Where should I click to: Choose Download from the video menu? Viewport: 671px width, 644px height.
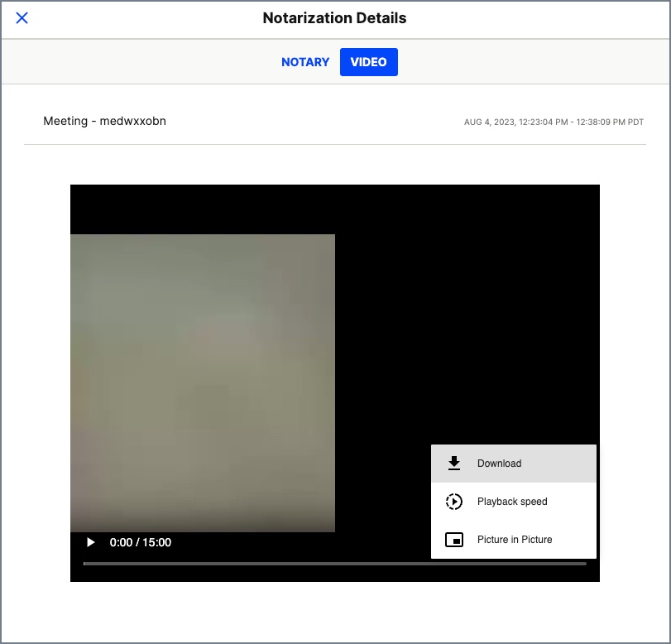514,464
